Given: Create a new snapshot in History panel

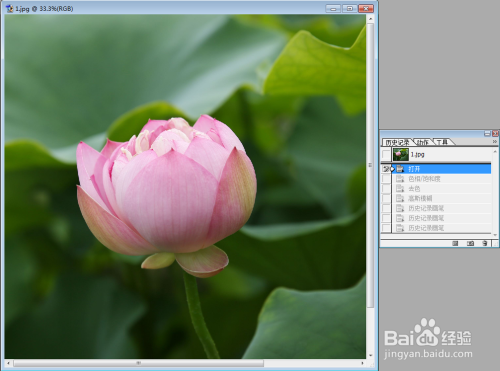Looking at the screenshot, I should (x=470, y=243).
